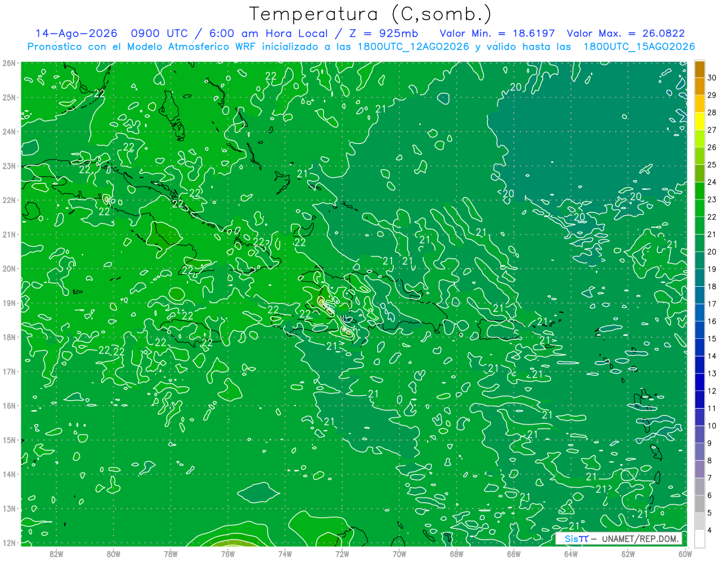Click the legend scale value 30
728x562 pixels.
click(x=712, y=78)
